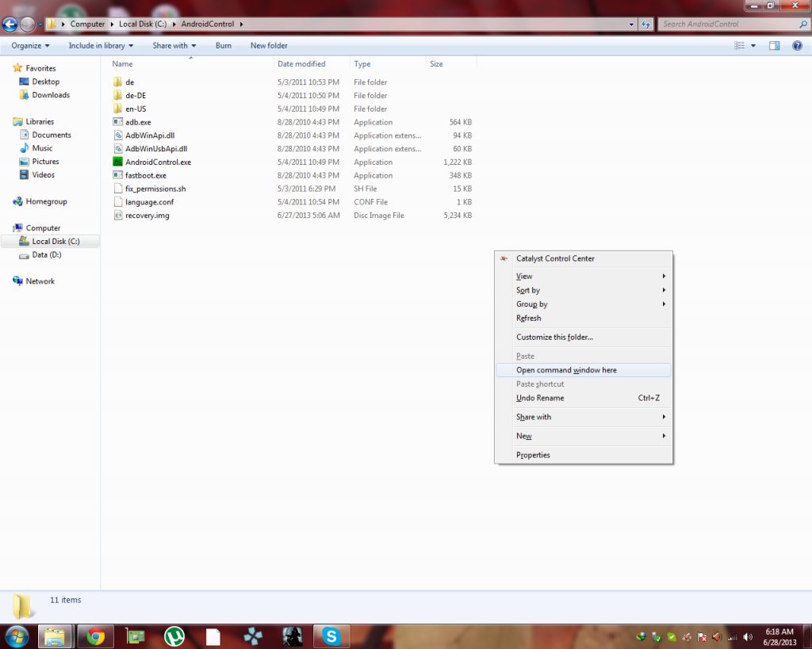Expand the breadcrumb arrow after Local Disk (C:)
The image size is (812, 649).
pos(174,24)
